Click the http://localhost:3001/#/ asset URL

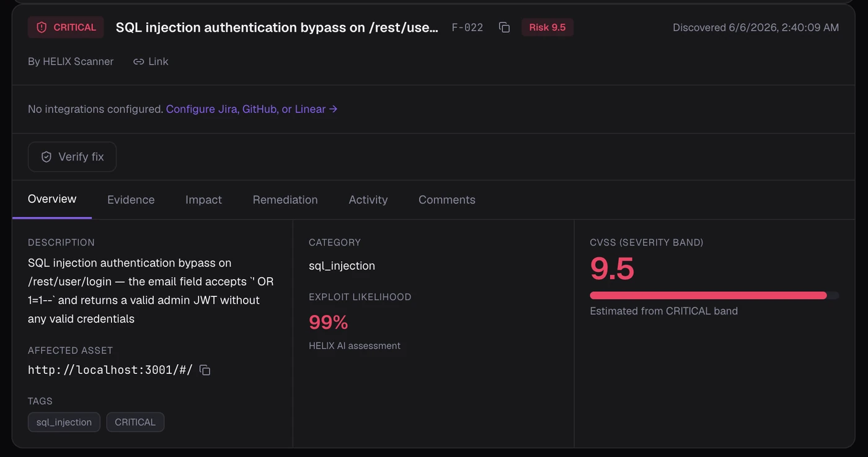(110, 370)
